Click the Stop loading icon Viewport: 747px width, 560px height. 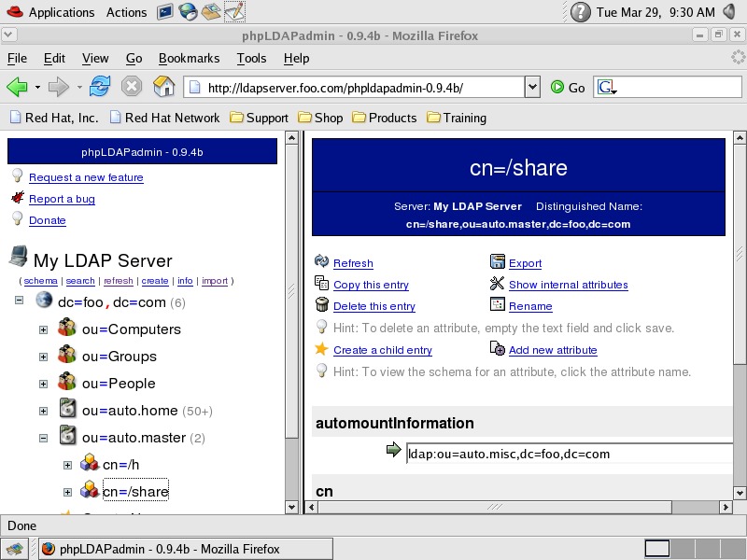(x=132, y=87)
